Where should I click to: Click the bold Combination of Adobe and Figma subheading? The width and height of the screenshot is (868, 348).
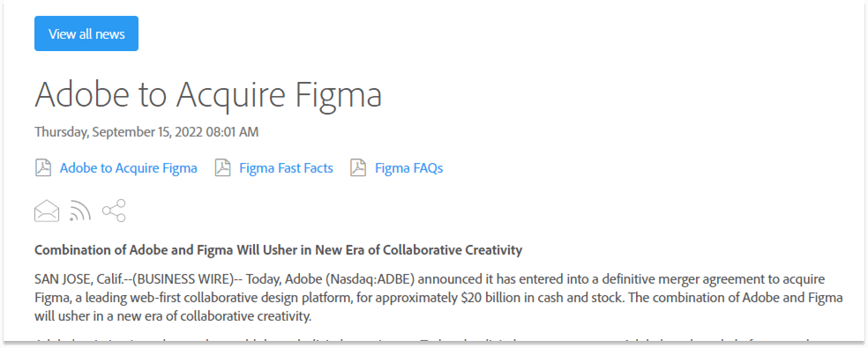pyautogui.click(x=279, y=250)
